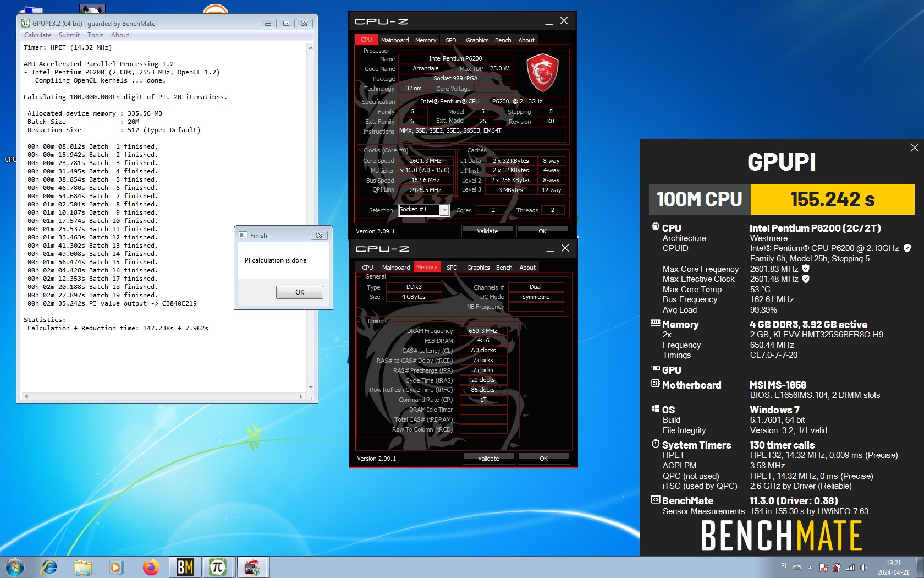Image resolution: width=924 pixels, height=578 pixels.
Task: Open SPD tab in lower CPU-Z
Action: [452, 268]
